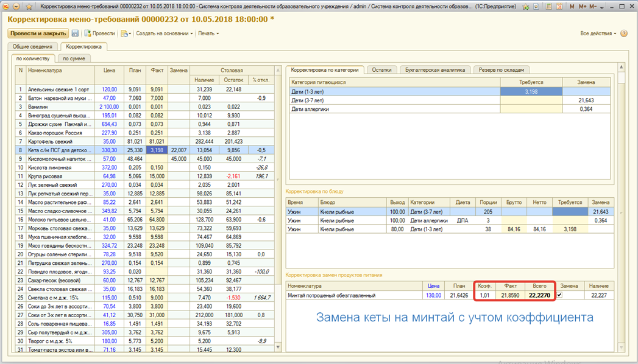638x364 pixels.
Task: Open the Печать dropdown menu
Action: (x=208, y=33)
